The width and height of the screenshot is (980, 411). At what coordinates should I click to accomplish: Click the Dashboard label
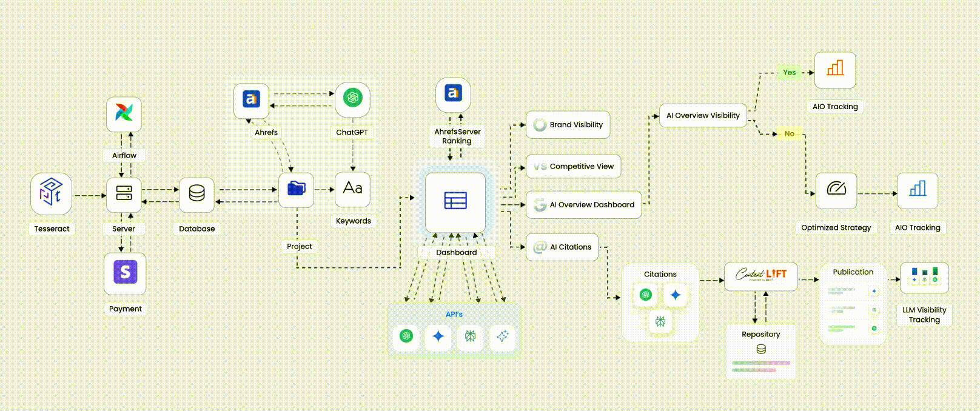[x=456, y=252]
